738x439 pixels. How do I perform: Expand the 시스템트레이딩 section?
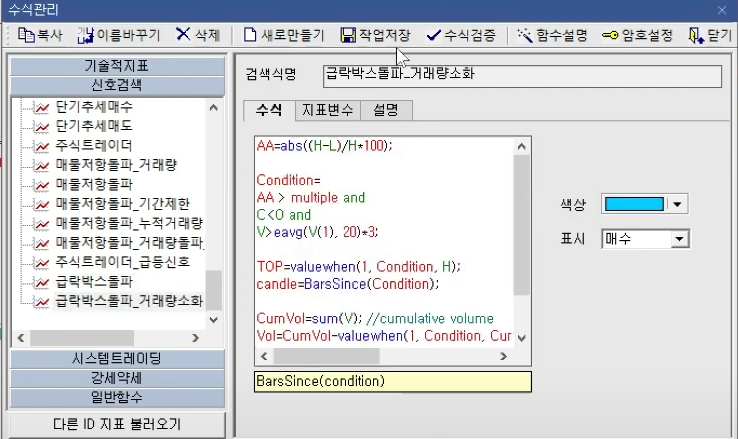(x=117, y=359)
